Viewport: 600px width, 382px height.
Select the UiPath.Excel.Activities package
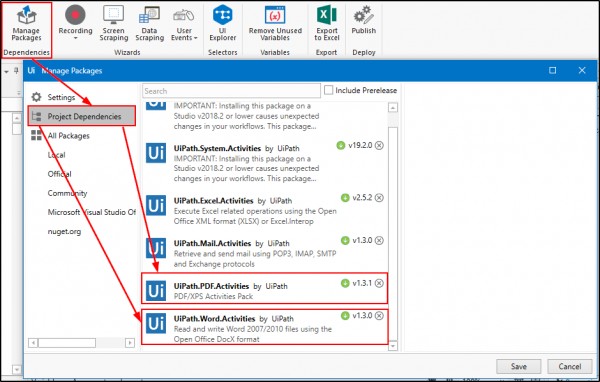point(265,211)
